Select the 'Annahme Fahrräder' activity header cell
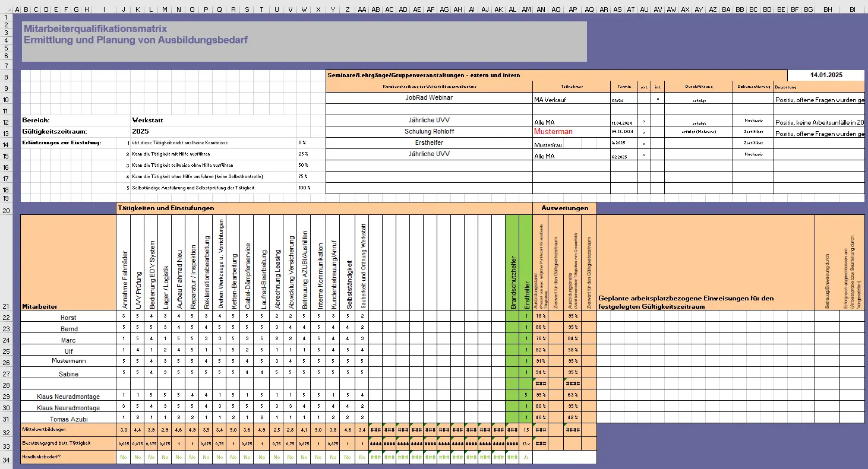 124,262
